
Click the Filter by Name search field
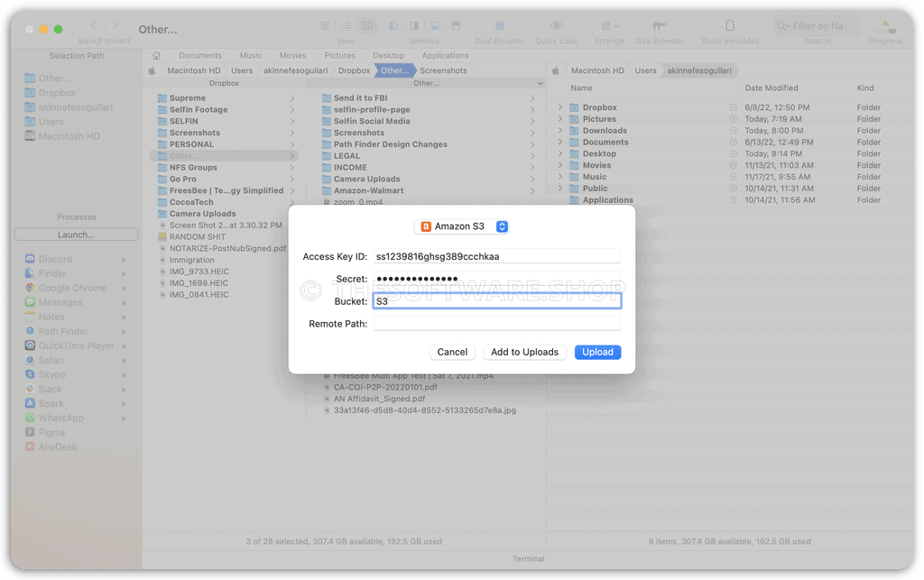pos(817,26)
